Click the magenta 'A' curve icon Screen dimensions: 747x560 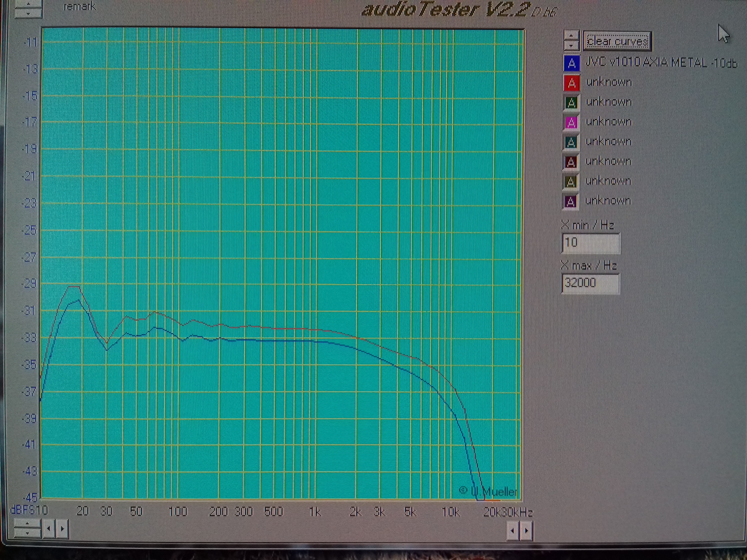(x=571, y=122)
